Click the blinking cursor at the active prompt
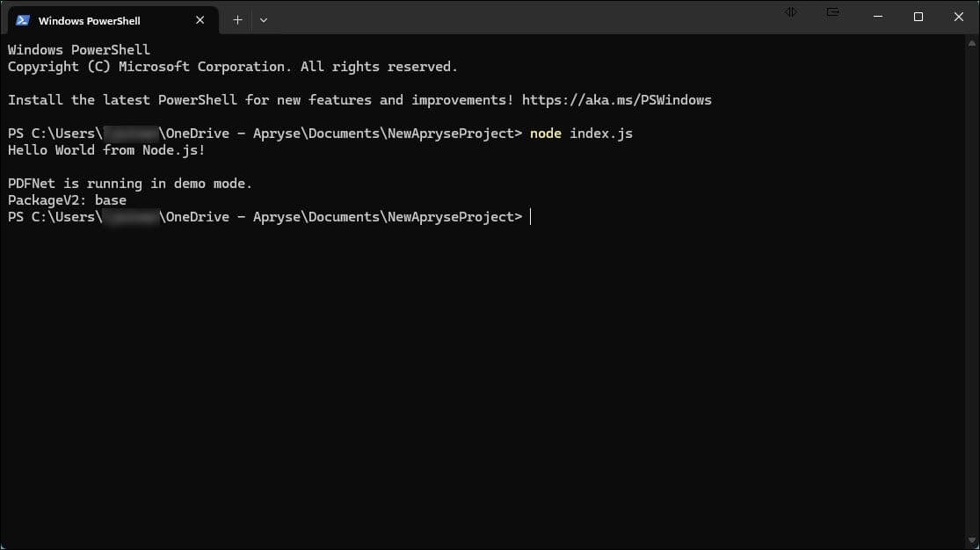The width and height of the screenshot is (980, 550). (x=529, y=216)
